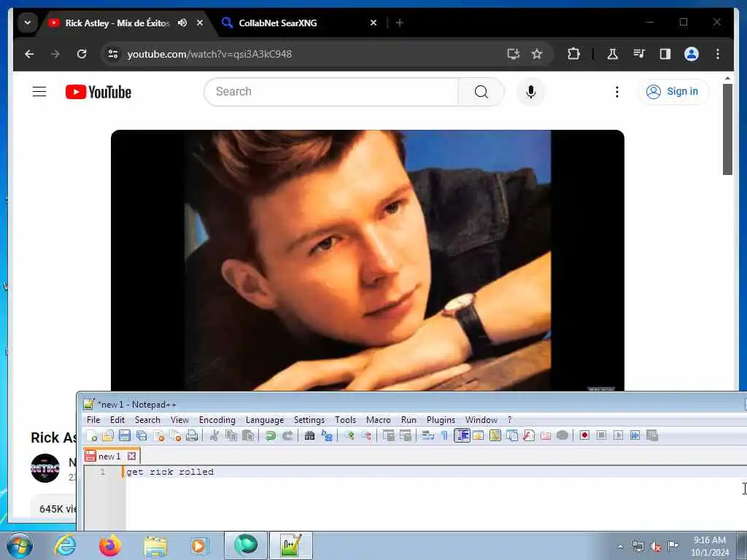Image resolution: width=747 pixels, height=560 pixels.
Task: Toggle Show All Characters pilcrow icon
Action: coord(444,435)
